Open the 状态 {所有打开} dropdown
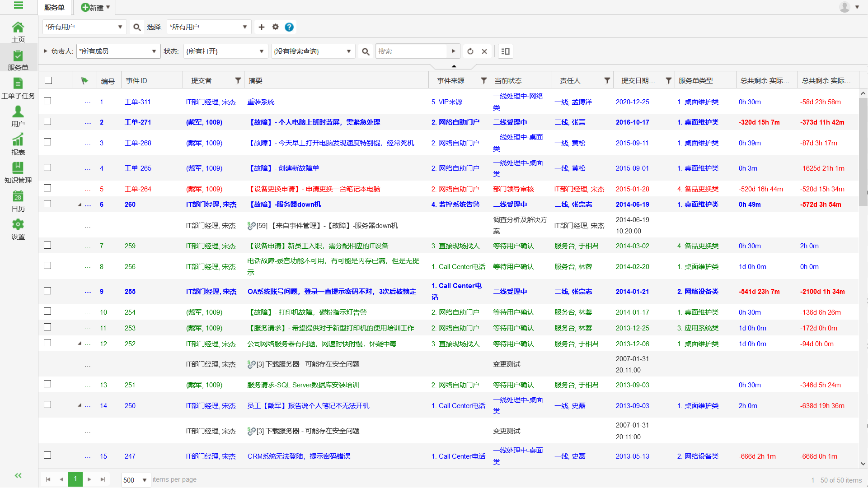This screenshot has width=868, height=488. click(225, 51)
